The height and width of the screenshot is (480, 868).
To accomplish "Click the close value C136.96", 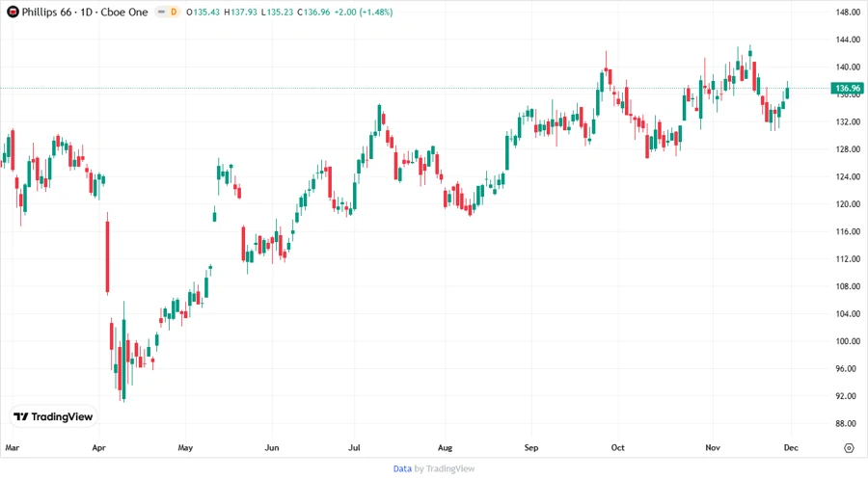I will [313, 12].
